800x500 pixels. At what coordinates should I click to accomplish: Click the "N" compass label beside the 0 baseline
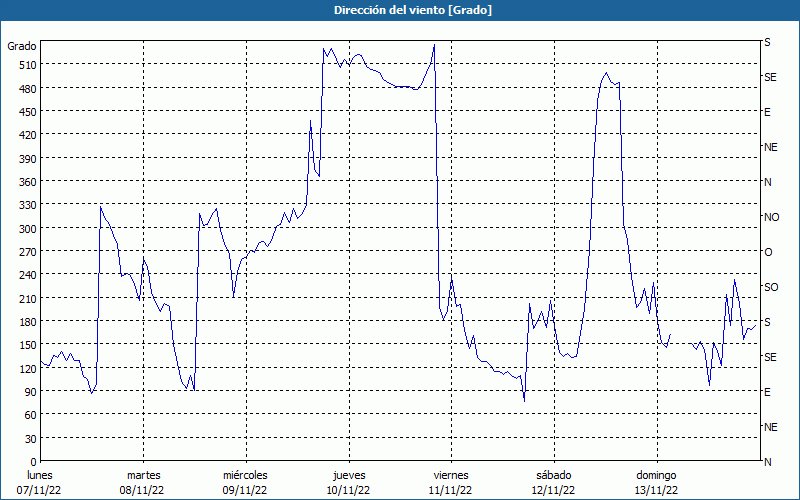tap(768, 462)
